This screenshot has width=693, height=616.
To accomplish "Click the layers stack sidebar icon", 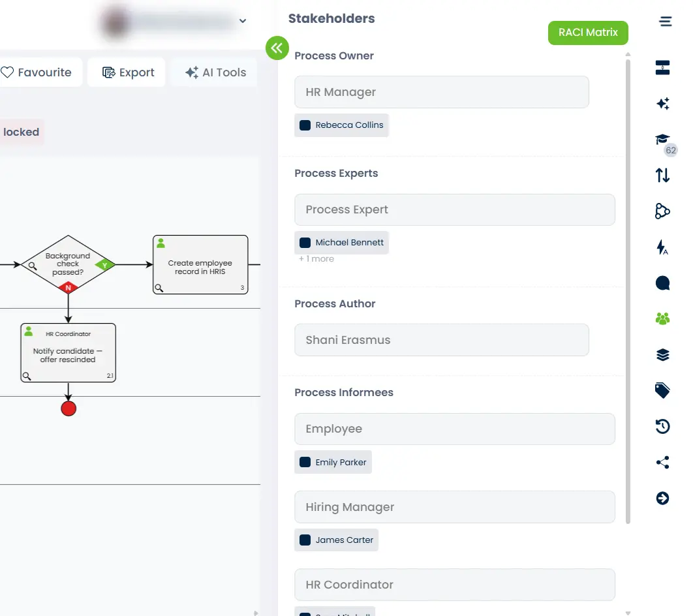I will (x=662, y=355).
